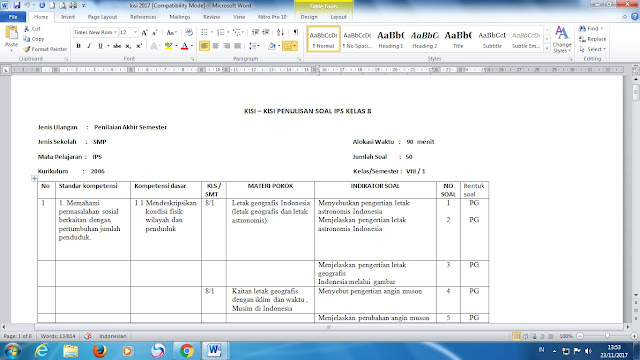Open the Line Spacing dropdown
This screenshot has height=360, width=640.
(x=254, y=46)
